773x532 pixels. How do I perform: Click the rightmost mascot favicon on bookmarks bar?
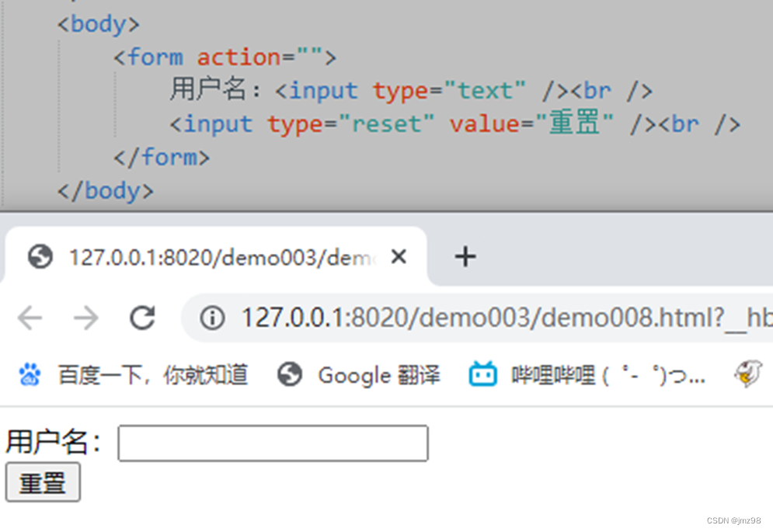(748, 374)
